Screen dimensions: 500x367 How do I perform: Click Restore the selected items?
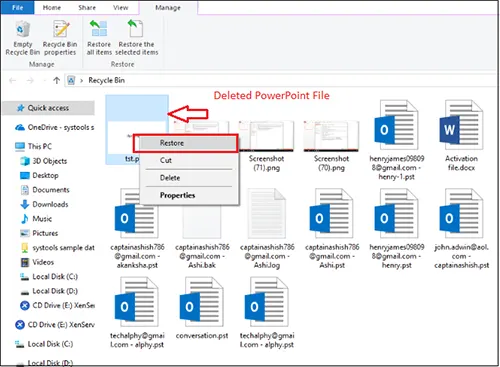click(x=136, y=38)
